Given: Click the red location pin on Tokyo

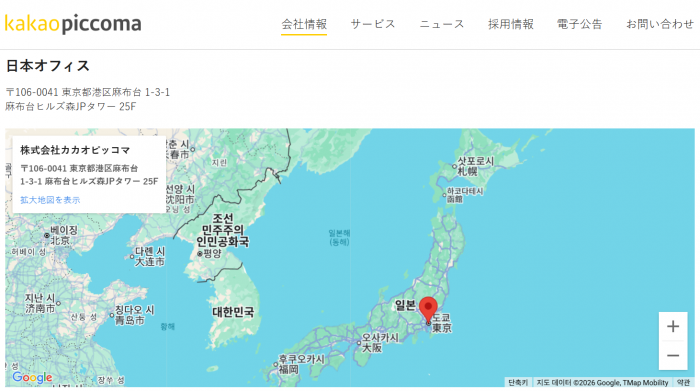Looking at the screenshot, I should tap(428, 309).
